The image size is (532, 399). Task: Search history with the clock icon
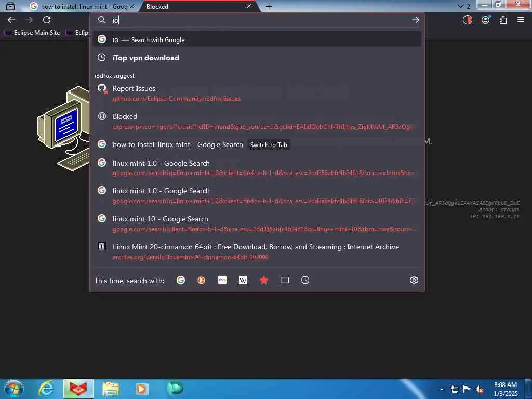click(x=305, y=280)
